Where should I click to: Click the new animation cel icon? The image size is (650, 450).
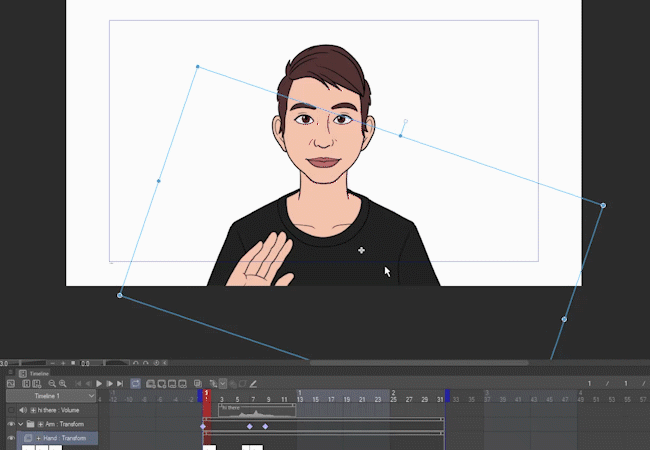[162, 384]
